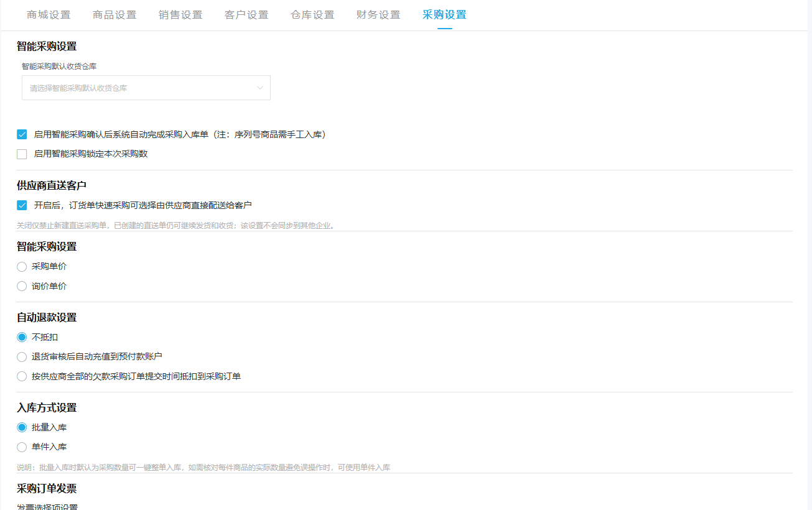
Task: Expand the 智能采购默认收货仓库 dropdown
Action: [146, 88]
